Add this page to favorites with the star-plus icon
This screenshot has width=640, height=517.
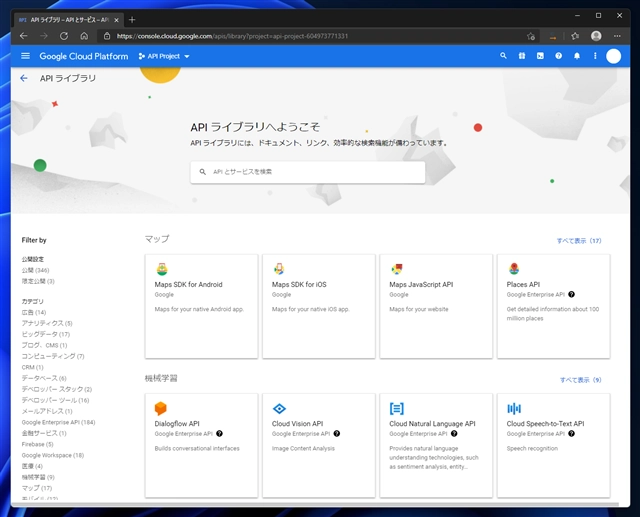[x=531, y=36]
